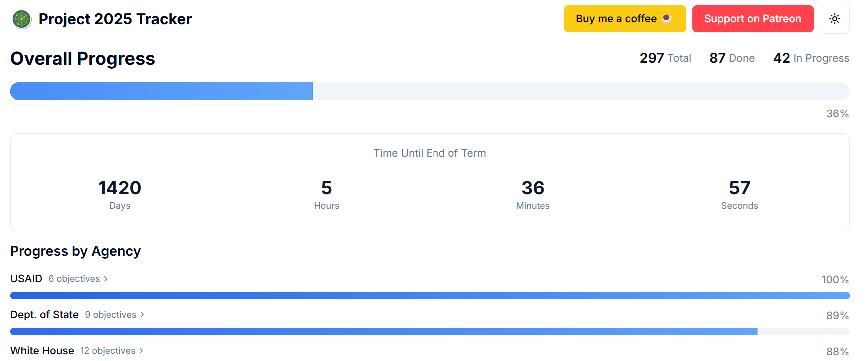
Task: Click the 87 Done statistic
Action: pos(732,58)
